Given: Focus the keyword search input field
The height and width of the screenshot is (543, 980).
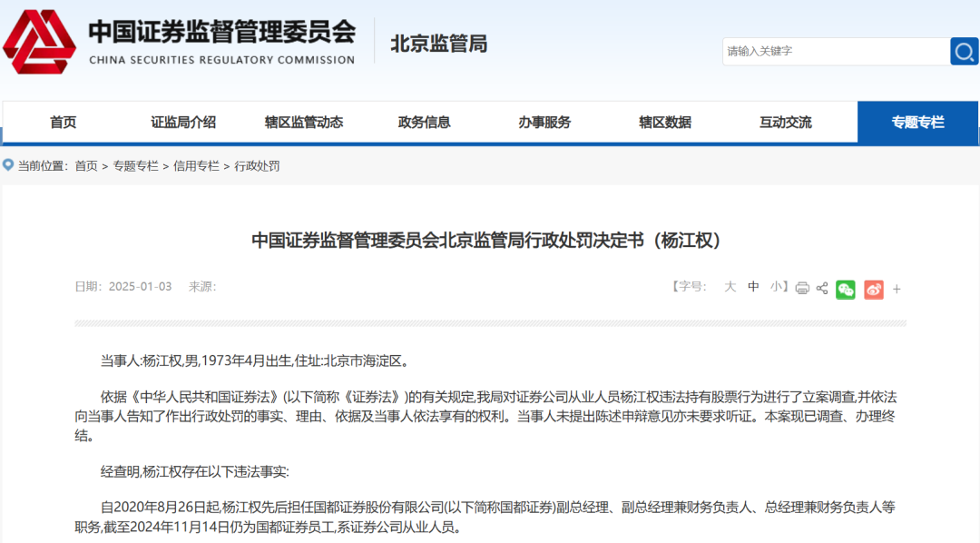Looking at the screenshot, I should click(x=833, y=52).
